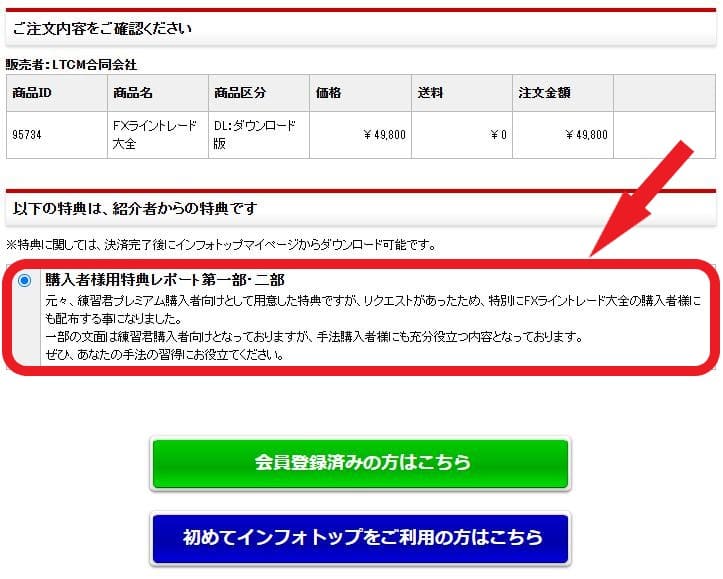This screenshot has width=723, height=579.
Task: Click the 注文金額 column header
Action: pyautogui.click(x=563, y=93)
